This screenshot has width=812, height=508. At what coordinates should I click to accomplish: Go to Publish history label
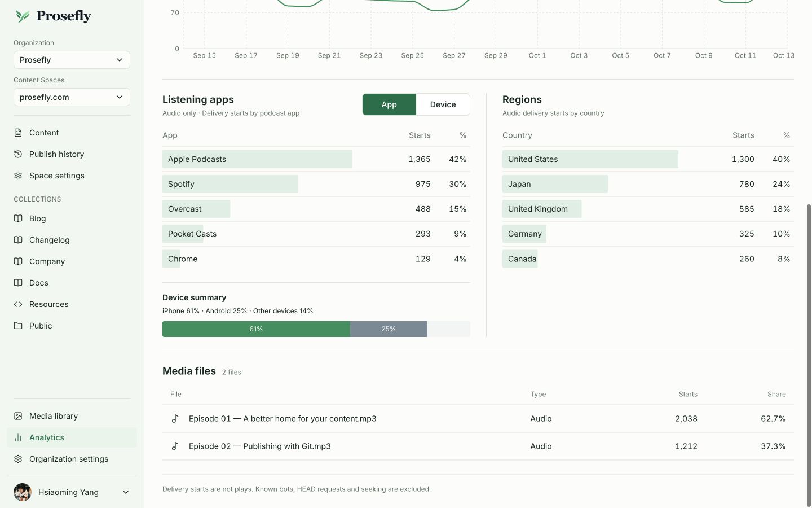point(56,154)
